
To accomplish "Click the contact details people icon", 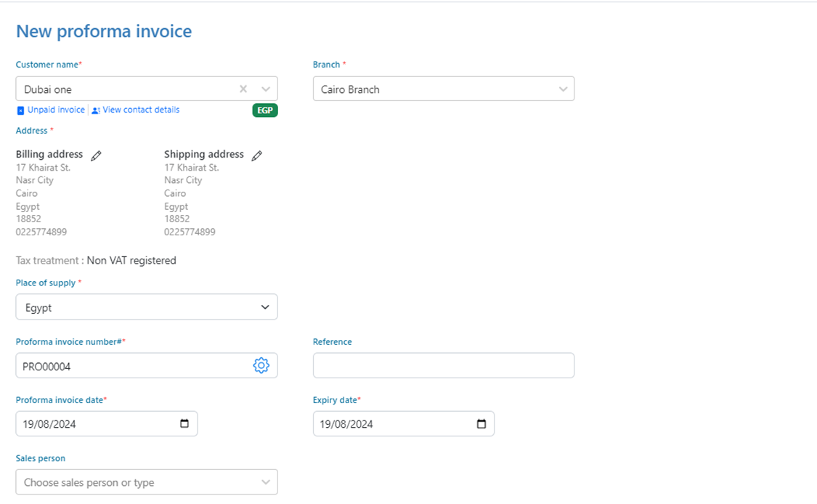I will 96,110.
